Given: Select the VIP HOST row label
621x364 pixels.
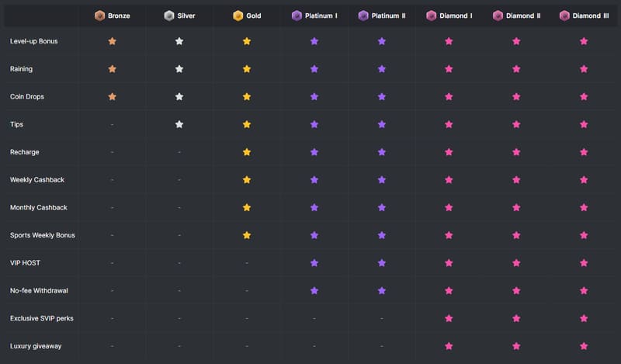Looking at the screenshot, I should coord(25,263).
